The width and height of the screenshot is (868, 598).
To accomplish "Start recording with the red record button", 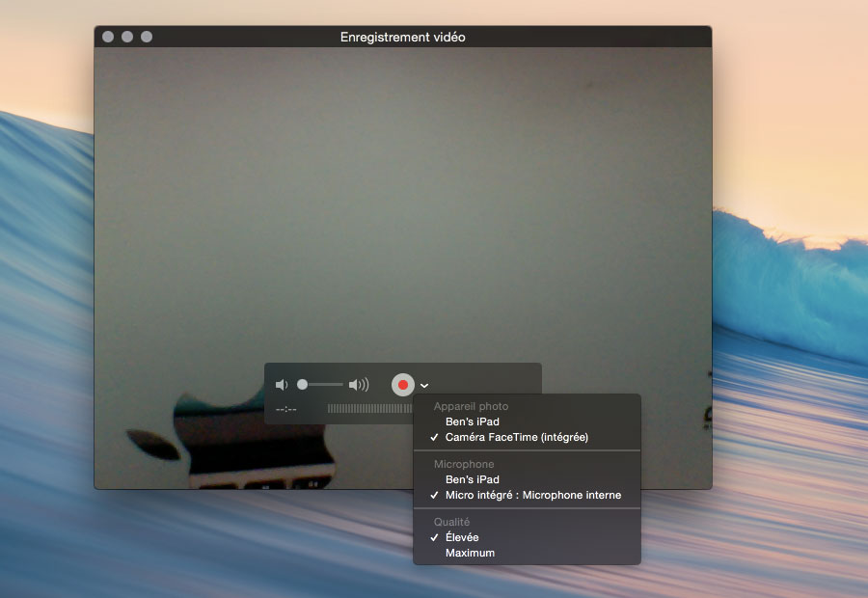I will pos(403,385).
